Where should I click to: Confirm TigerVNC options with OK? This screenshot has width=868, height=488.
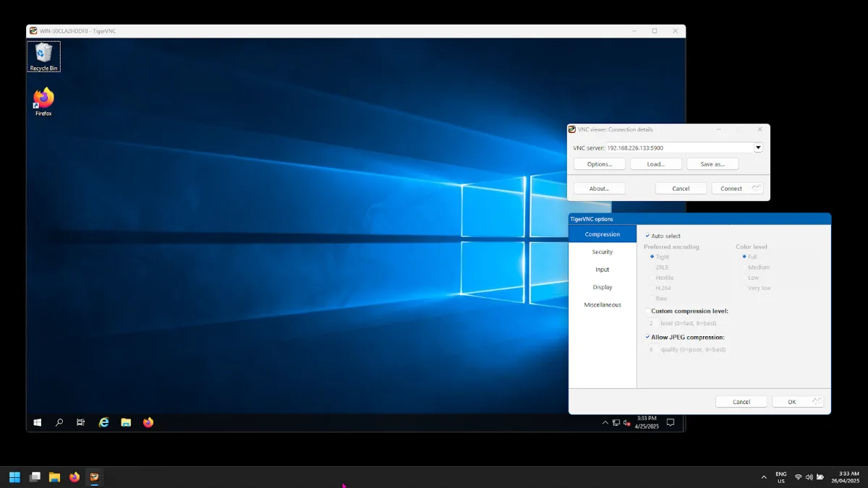pos(798,401)
